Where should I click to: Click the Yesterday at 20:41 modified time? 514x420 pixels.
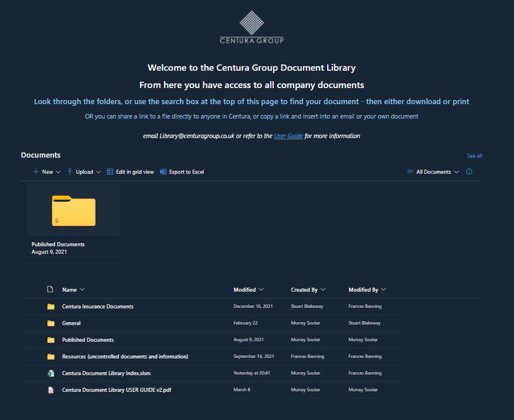coord(252,373)
